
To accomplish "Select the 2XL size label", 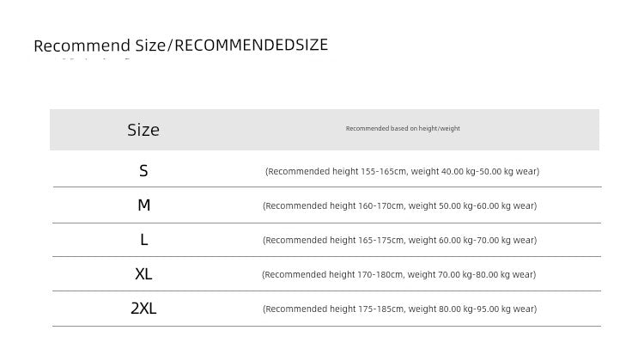I will click(x=143, y=309).
